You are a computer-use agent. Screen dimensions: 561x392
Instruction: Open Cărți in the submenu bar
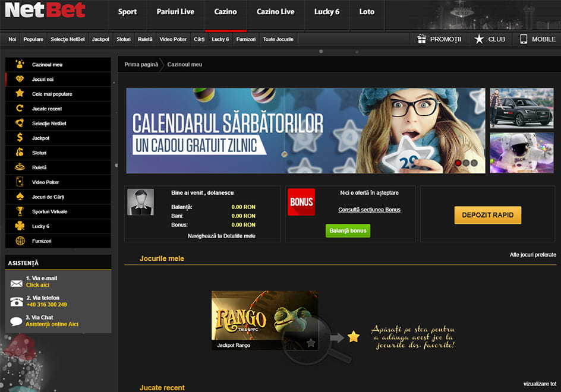tap(199, 39)
